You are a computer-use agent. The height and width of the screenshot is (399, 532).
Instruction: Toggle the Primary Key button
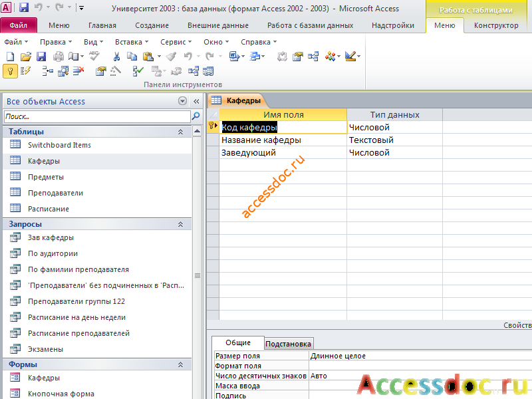[10, 71]
